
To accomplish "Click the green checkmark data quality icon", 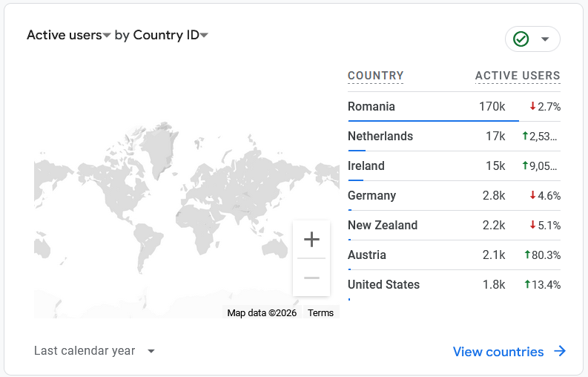I will click(521, 39).
